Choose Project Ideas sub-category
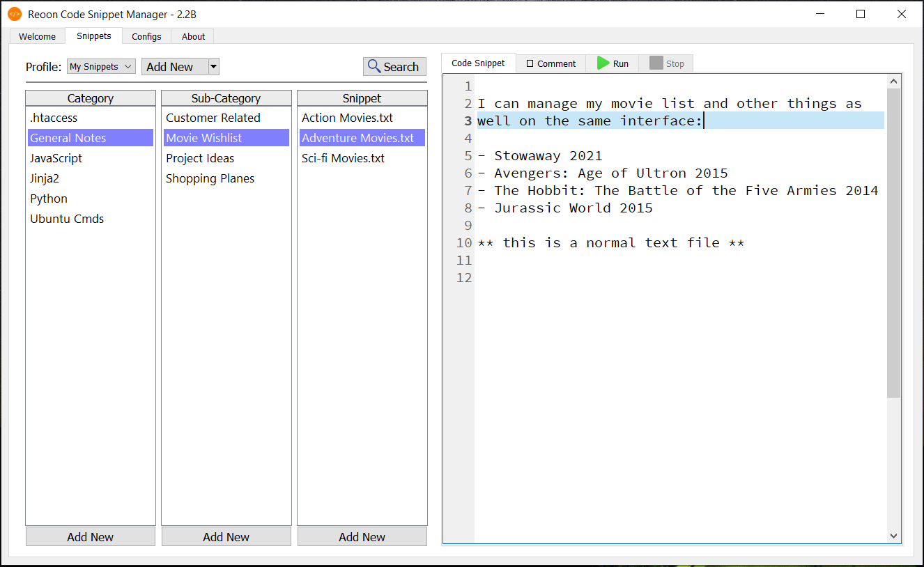The width and height of the screenshot is (924, 567). (x=200, y=158)
